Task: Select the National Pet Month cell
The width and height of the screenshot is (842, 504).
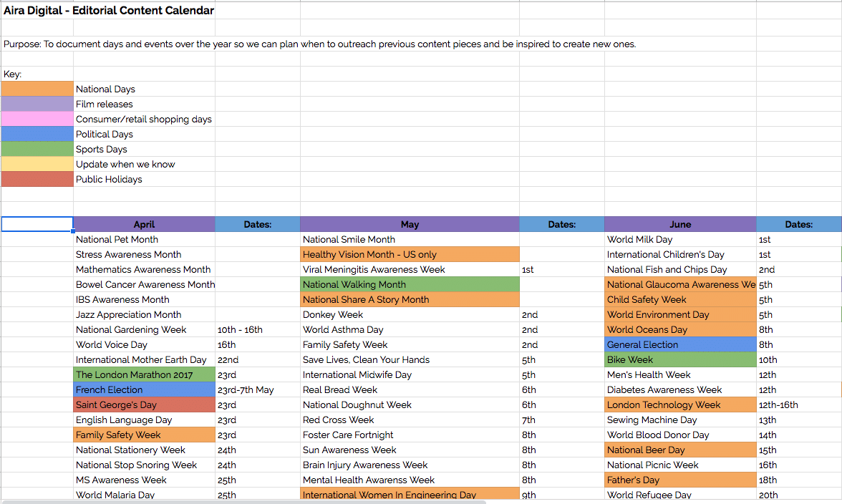Action: coord(144,239)
